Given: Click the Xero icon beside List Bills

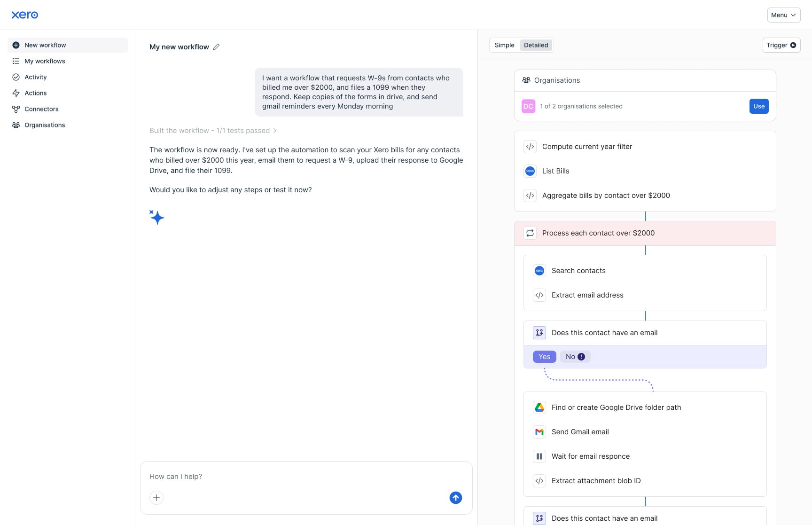Looking at the screenshot, I should pyautogui.click(x=530, y=171).
